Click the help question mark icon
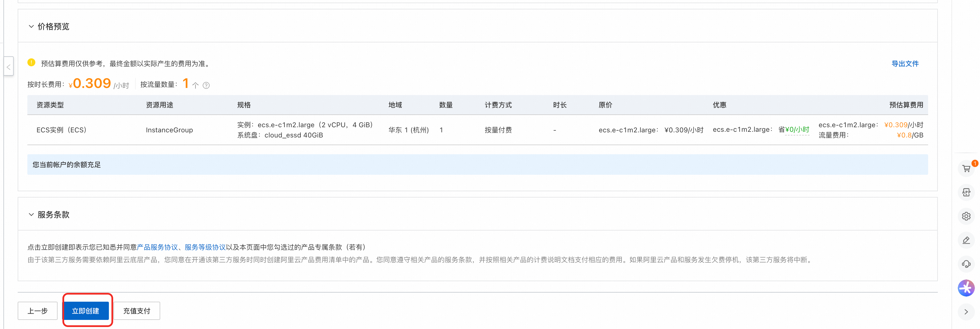Image resolution: width=980 pixels, height=329 pixels. coord(206,85)
